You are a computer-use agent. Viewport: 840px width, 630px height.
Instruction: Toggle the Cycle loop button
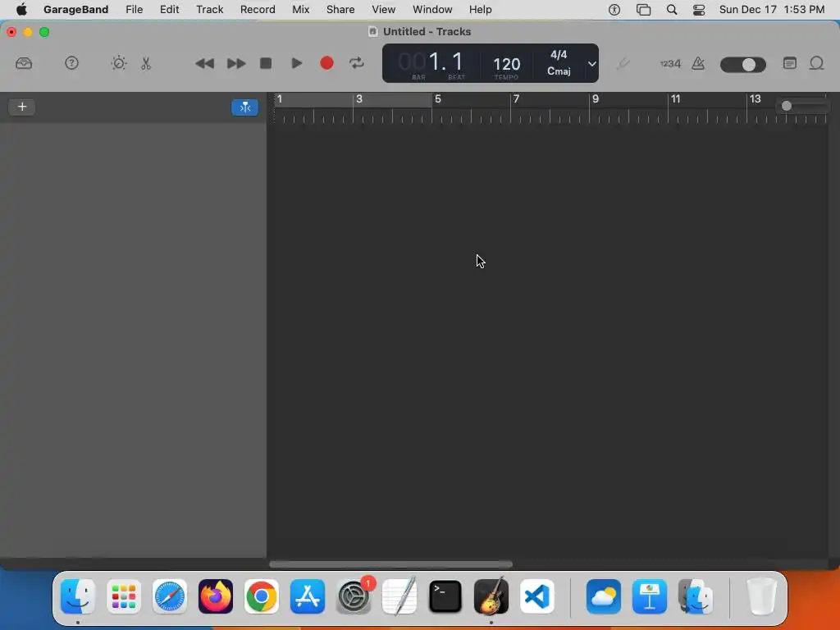click(357, 63)
